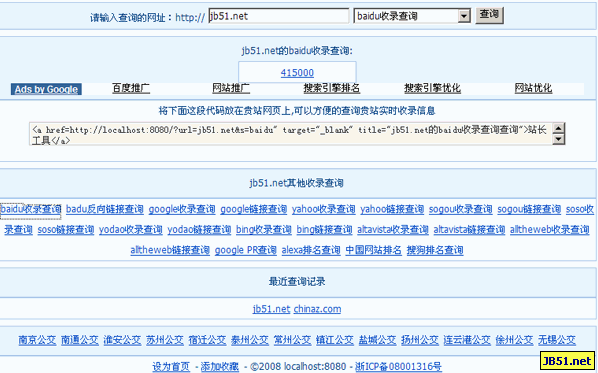Open the google链接查询 link
598x373 pixels.
254,209
